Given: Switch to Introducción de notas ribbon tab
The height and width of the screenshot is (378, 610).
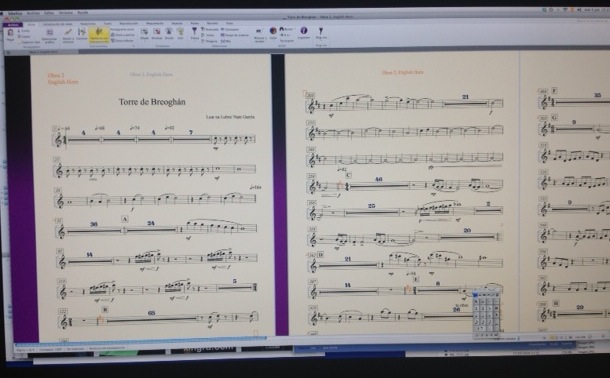Looking at the screenshot, I should 58,24.
